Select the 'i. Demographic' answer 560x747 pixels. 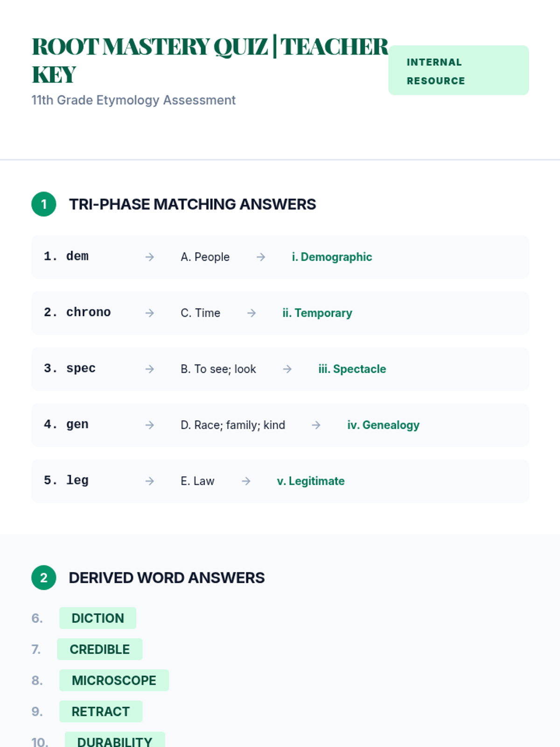point(332,257)
